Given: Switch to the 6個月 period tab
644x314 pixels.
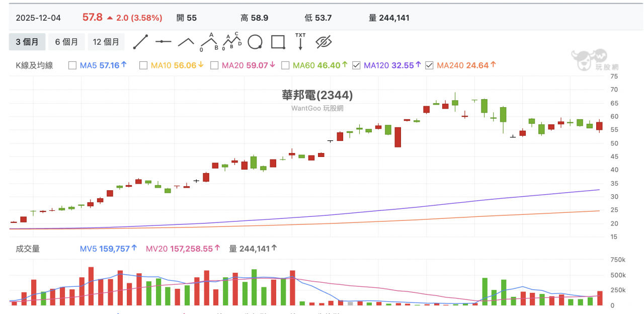Looking at the screenshot, I should (66, 42).
